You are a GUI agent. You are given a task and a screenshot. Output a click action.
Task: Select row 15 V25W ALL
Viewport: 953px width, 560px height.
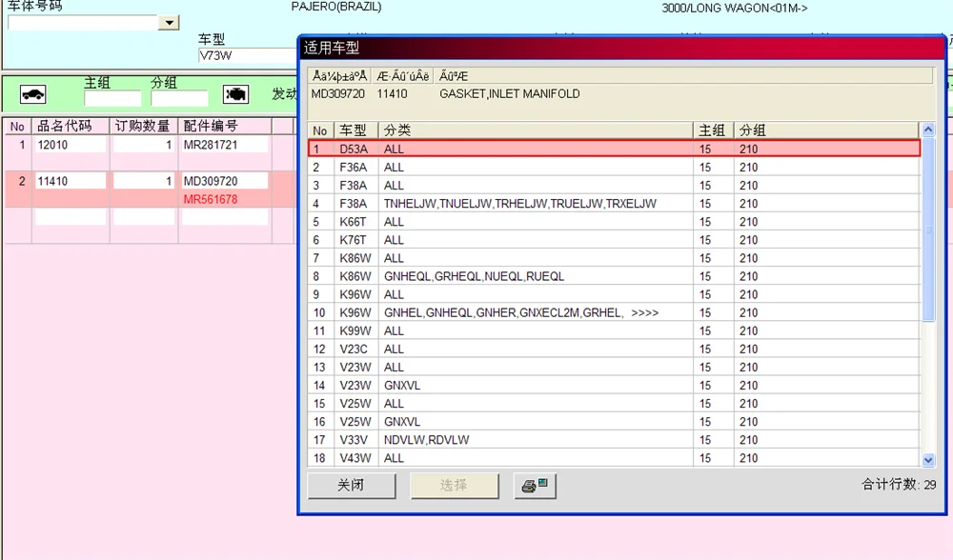pos(614,404)
